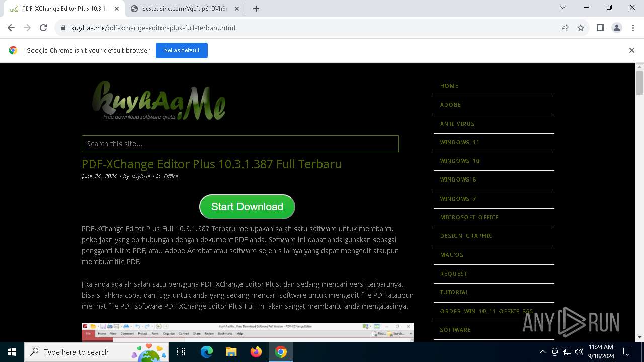
Task: Open the volume control in the tray
Action: click(x=579, y=352)
